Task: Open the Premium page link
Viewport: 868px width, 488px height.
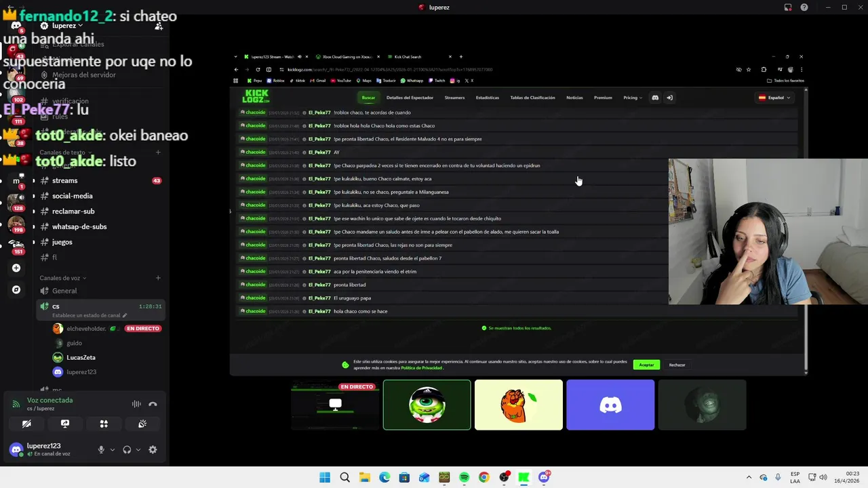Action: click(x=603, y=98)
